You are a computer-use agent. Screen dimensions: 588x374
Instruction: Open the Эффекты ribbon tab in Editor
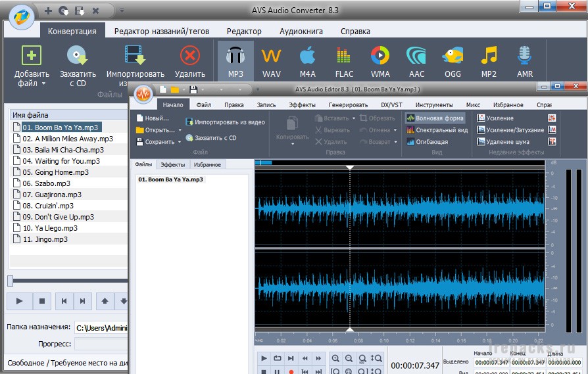(x=303, y=105)
